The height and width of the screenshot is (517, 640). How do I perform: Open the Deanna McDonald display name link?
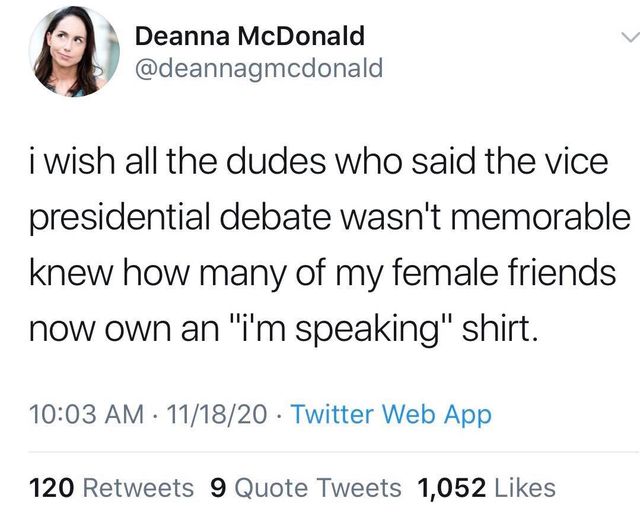point(249,37)
